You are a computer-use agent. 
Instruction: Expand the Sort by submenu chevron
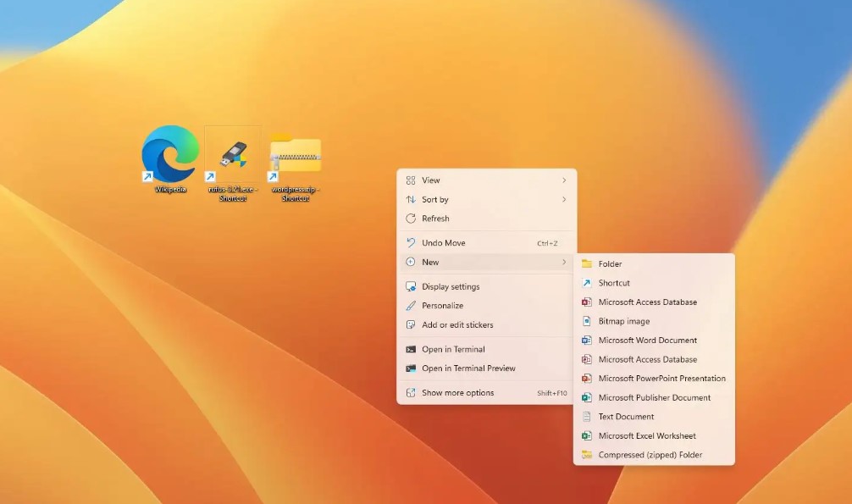click(x=564, y=200)
